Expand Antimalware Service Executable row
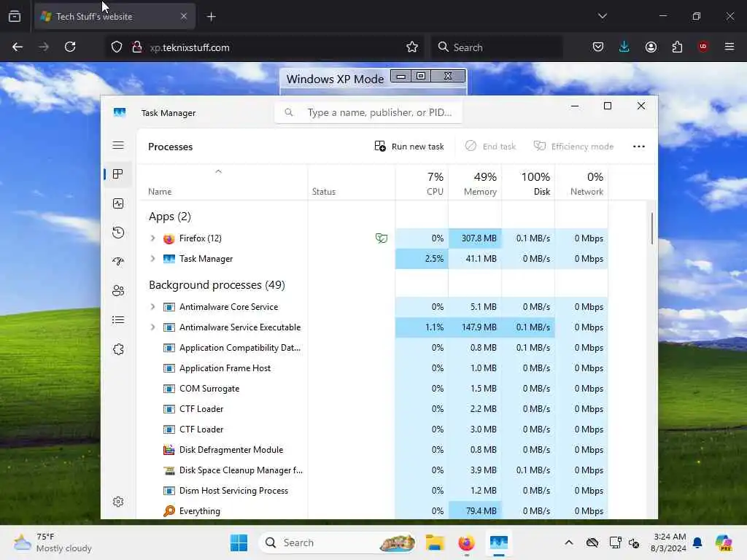Image resolution: width=747 pixels, height=560 pixels. point(152,327)
